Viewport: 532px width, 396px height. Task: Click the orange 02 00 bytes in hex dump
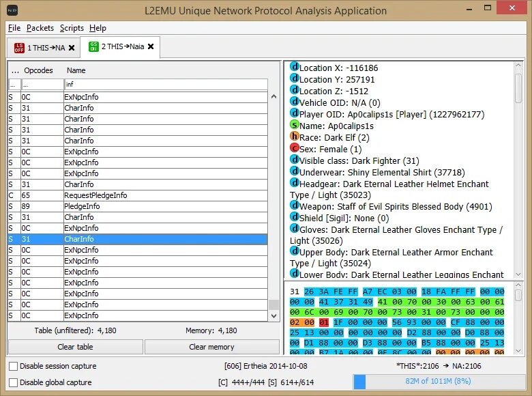302,322
